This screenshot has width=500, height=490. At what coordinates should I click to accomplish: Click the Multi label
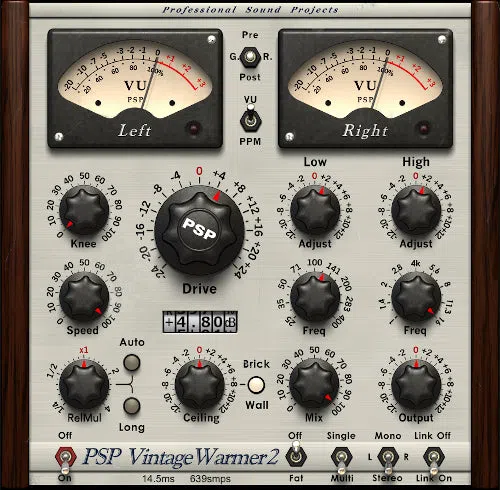click(x=342, y=478)
